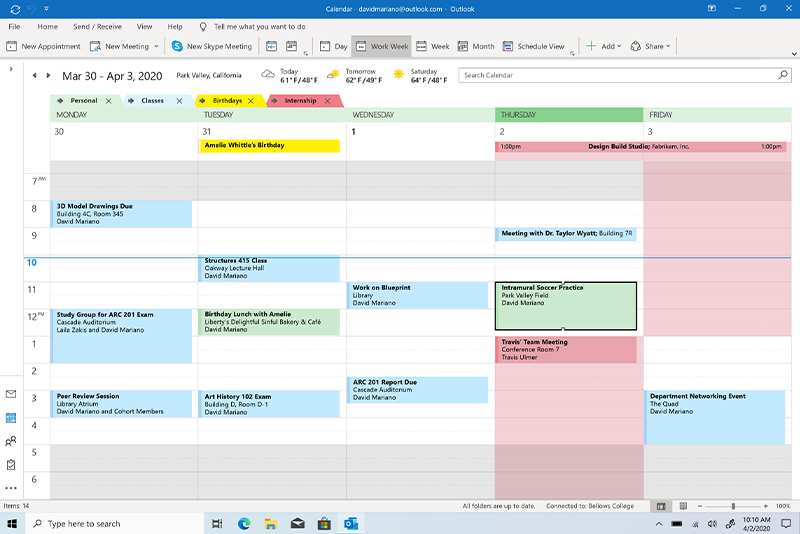Collapse the ribbon with the chevron
This screenshot has height=534, width=800.
794,54
